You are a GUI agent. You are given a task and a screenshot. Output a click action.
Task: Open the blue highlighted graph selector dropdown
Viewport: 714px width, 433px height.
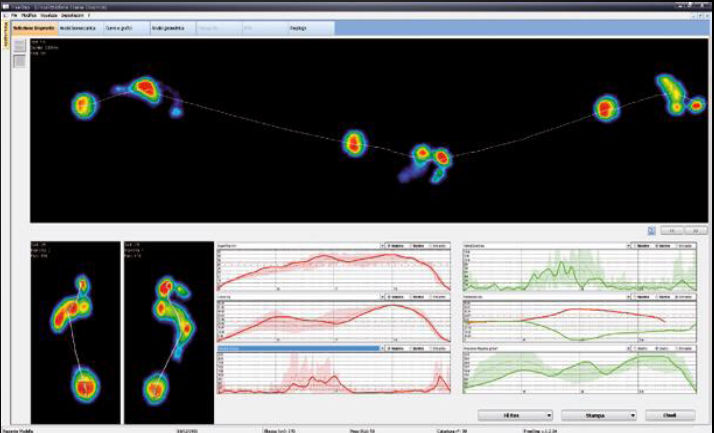[382, 348]
